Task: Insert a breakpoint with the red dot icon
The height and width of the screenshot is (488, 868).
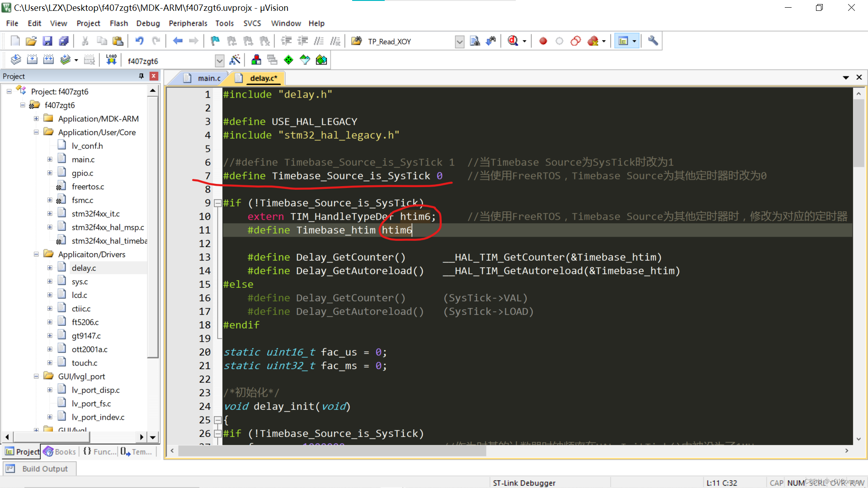Action: pyautogui.click(x=543, y=41)
